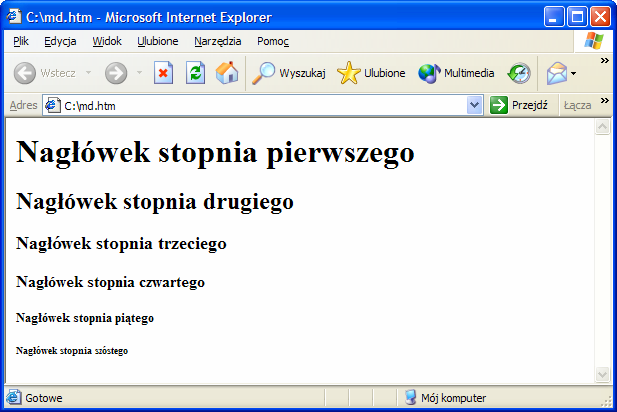
Task: Go to Home page icon
Action: 227,73
